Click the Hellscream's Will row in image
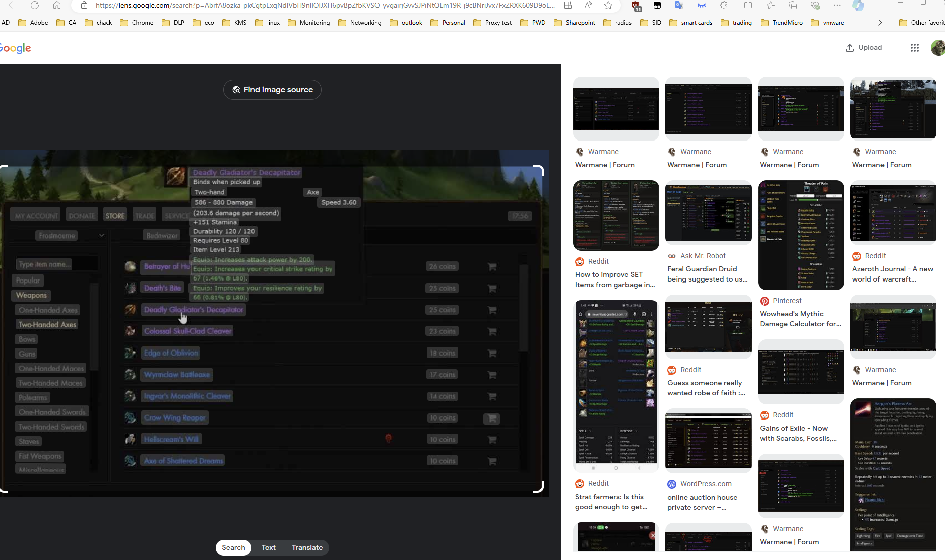 coord(171,439)
